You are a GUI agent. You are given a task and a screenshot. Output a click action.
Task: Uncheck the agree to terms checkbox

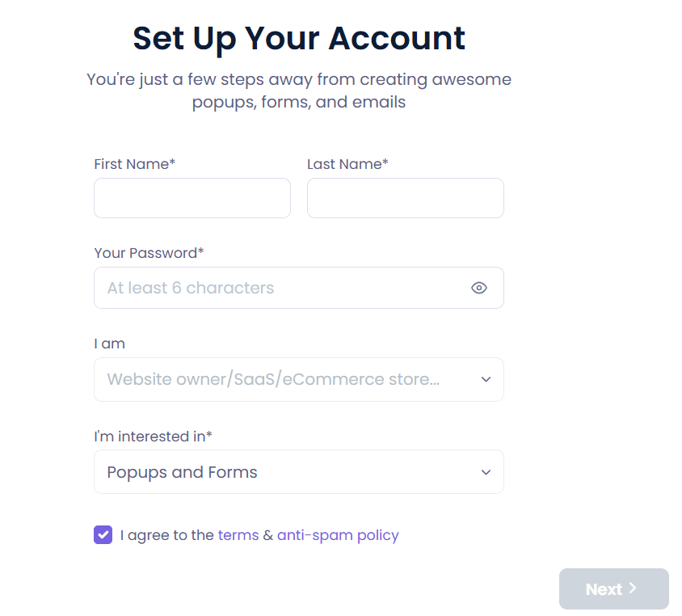(103, 535)
